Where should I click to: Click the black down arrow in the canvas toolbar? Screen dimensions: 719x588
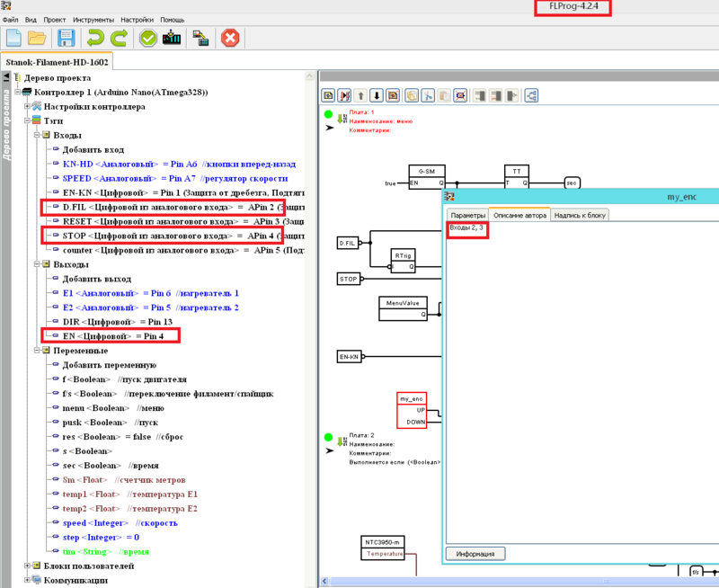[377, 94]
